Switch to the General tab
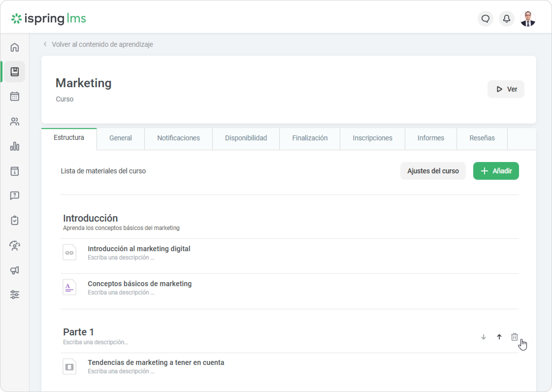Screen dimensions: 552x392 [x=120, y=138]
